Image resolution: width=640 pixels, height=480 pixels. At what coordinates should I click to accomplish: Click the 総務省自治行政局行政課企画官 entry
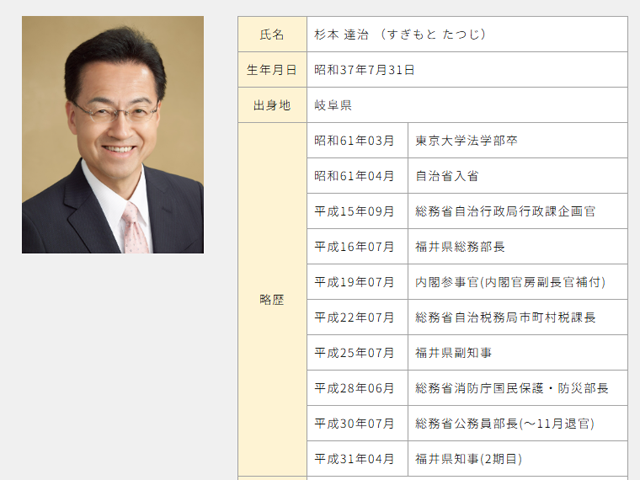(x=506, y=211)
